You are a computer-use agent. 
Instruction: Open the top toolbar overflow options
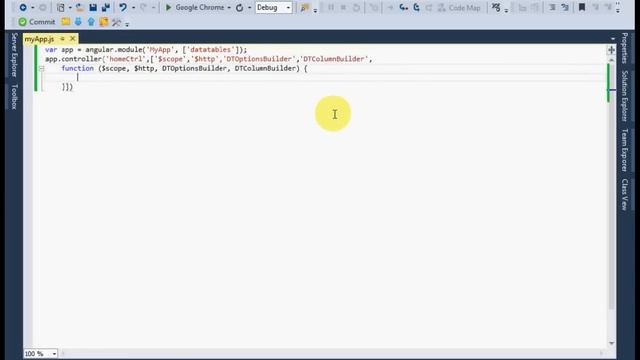click(618, 7)
